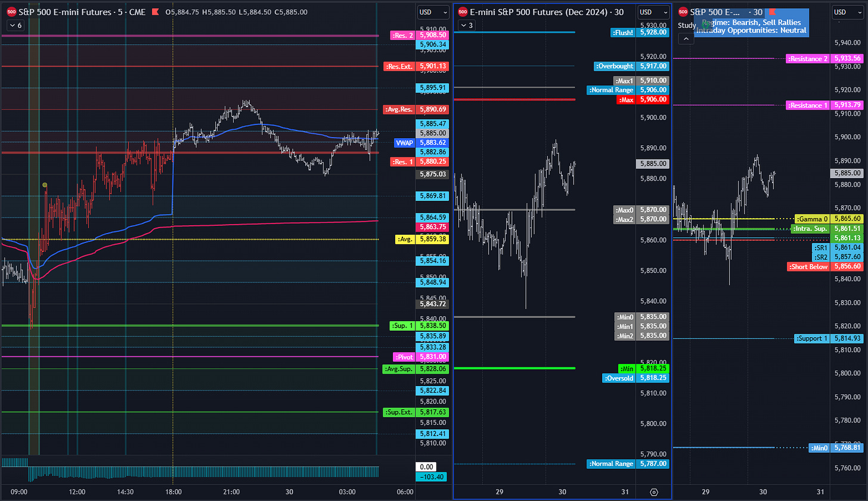Select the lower :Normal Range 5,787.00 label
This screenshot has width=868, height=501.
pyautogui.click(x=628, y=464)
